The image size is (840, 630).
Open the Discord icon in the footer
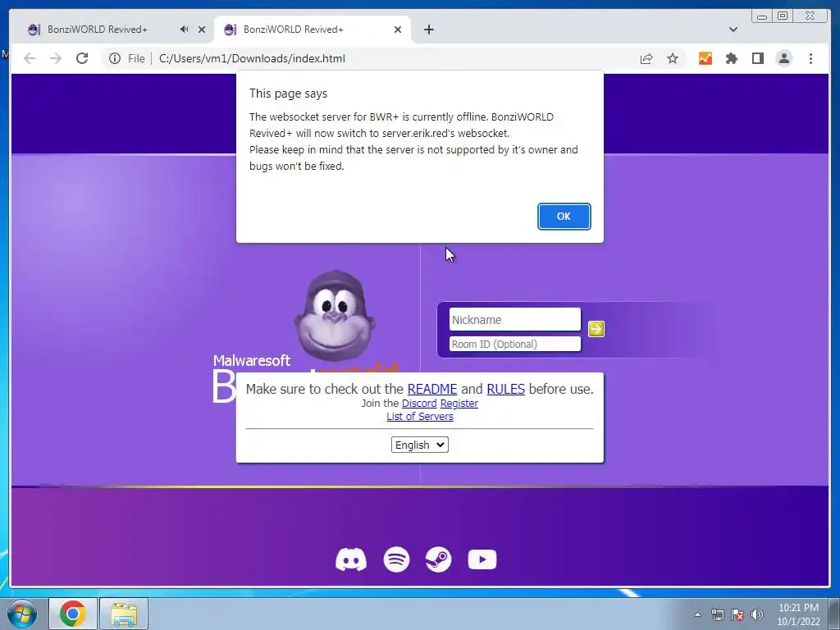point(351,559)
